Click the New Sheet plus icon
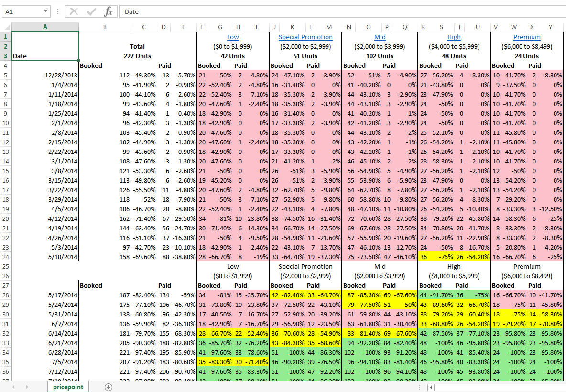The height and width of the screenshot is (392, 566). click(109, 386)
